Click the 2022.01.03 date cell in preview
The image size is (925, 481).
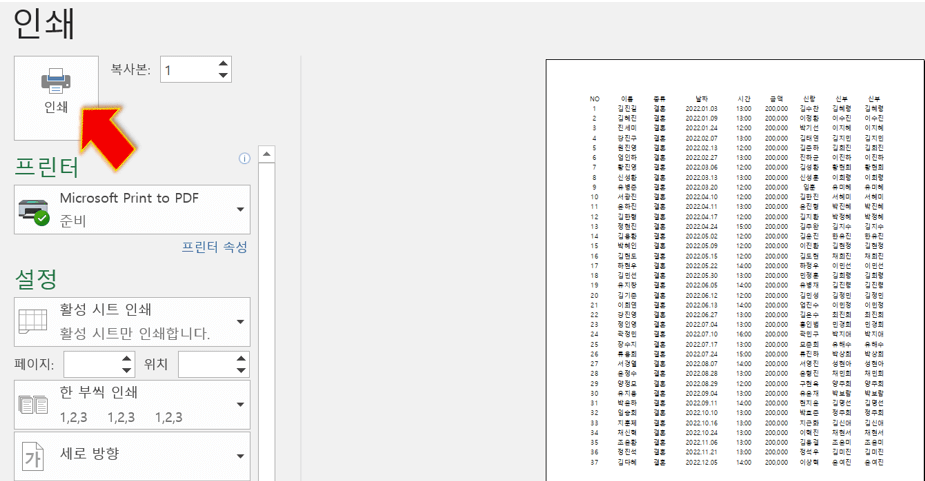701,109
